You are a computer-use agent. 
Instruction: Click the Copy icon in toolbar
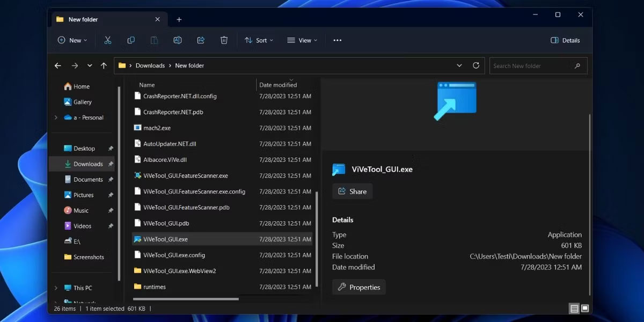(131, 40)
